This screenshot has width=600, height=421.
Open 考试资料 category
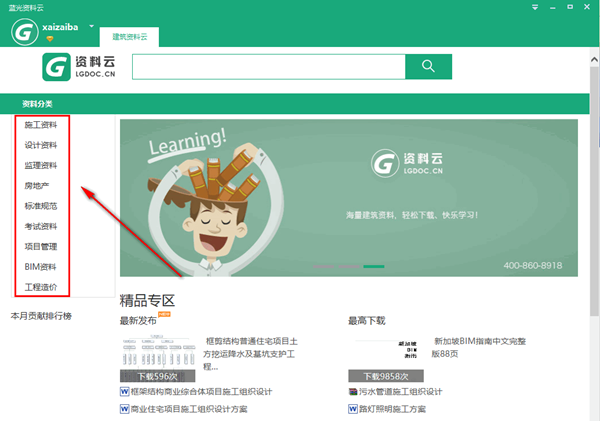(41, 226)
